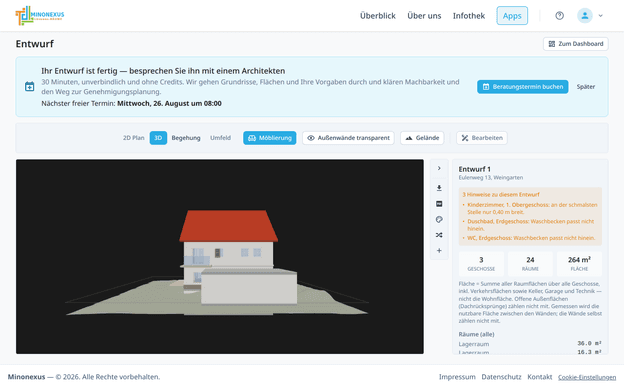Viewport: 624px width, 390px height.
Task: Select the Apps menu item
Action: (x=512, y=16)
